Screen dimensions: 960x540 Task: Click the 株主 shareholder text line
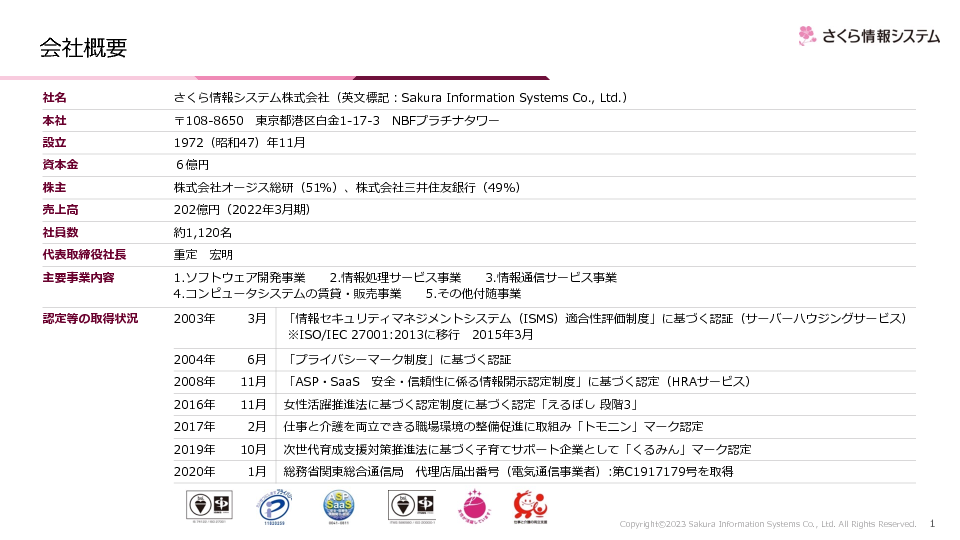pyautogui.click(x=347, y=187)
